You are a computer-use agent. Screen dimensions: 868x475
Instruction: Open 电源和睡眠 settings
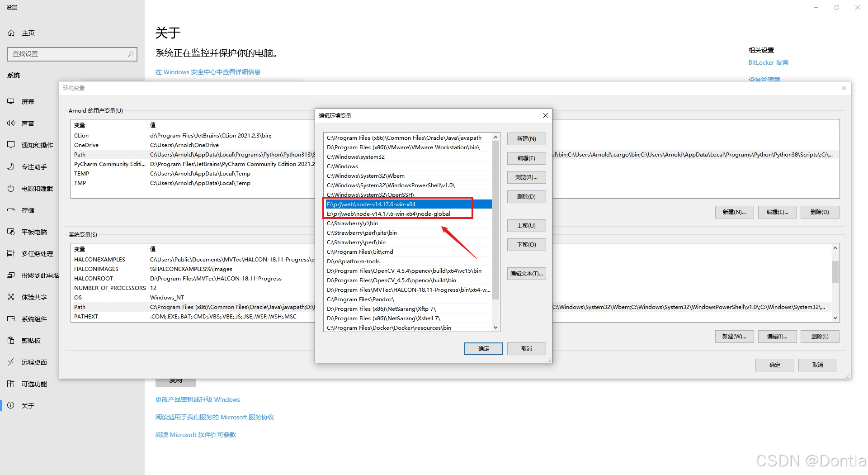pyautogui.click(x=32, y=188)
